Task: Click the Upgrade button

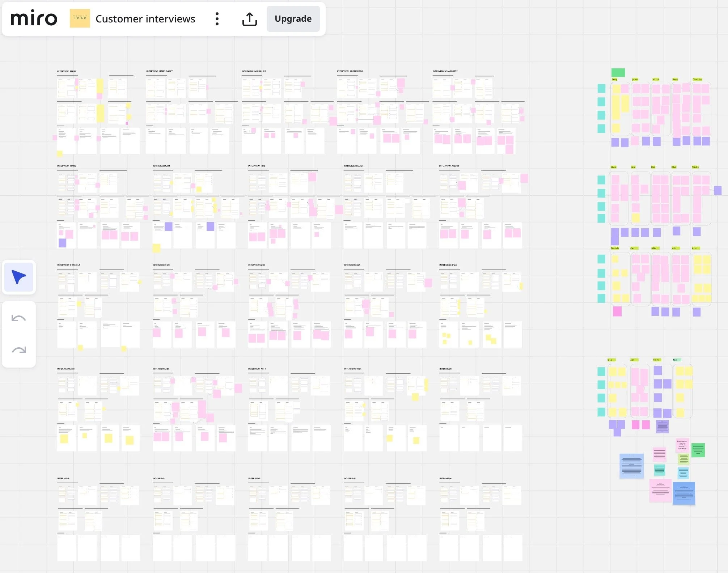Action: [x=293, y=19]
